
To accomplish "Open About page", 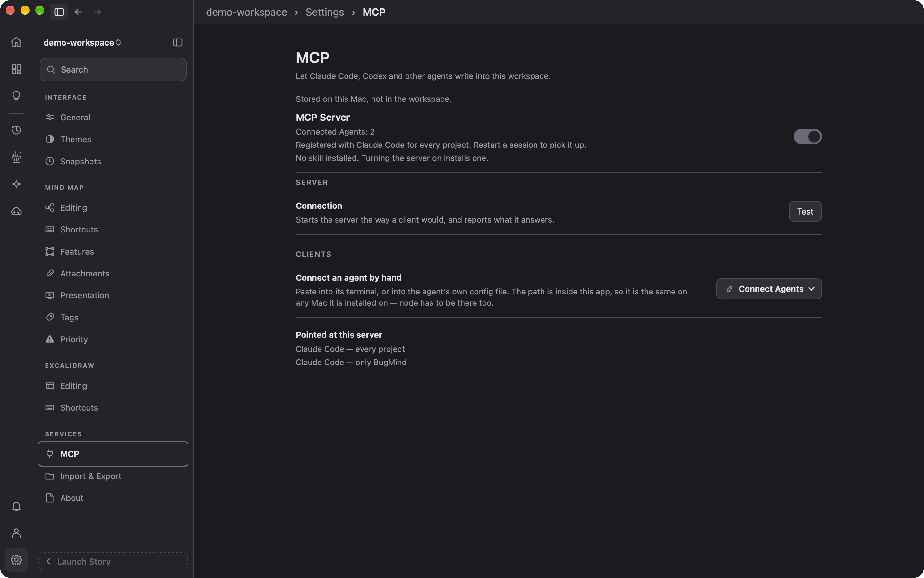I will tap(113, 498).
